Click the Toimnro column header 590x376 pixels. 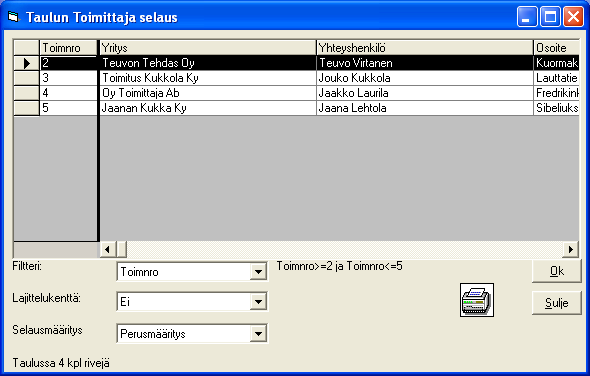pos(68,48)
